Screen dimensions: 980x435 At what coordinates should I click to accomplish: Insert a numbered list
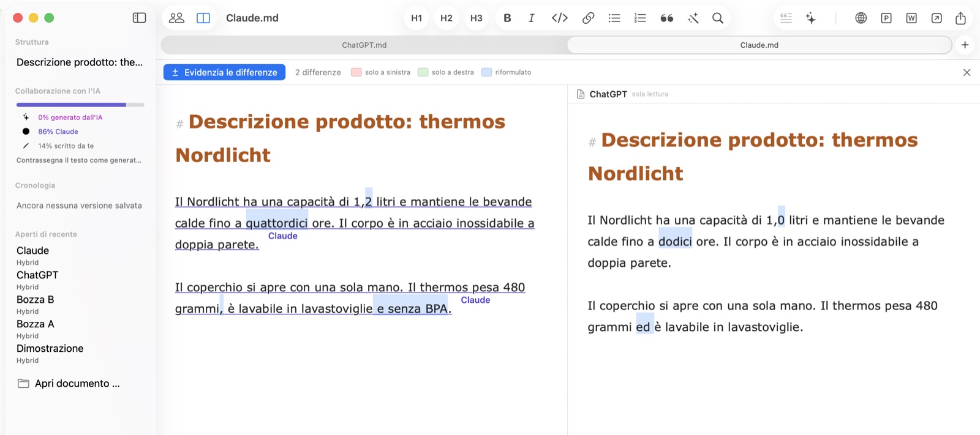(x=640, y=18)
